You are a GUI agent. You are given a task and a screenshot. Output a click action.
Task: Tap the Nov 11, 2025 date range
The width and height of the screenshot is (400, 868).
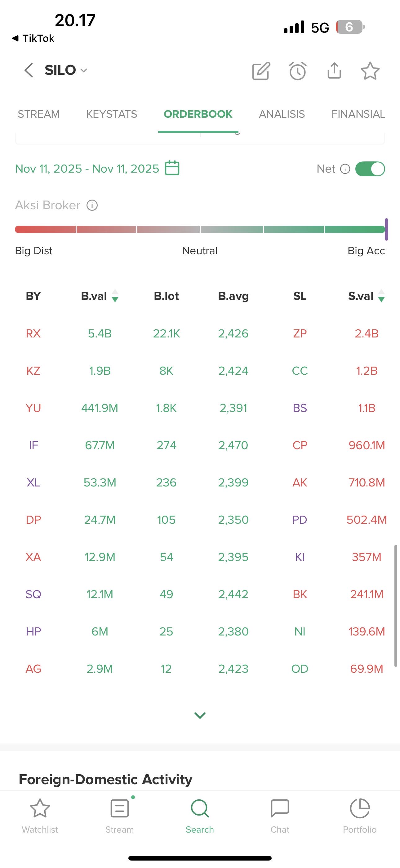coord(87,169)
